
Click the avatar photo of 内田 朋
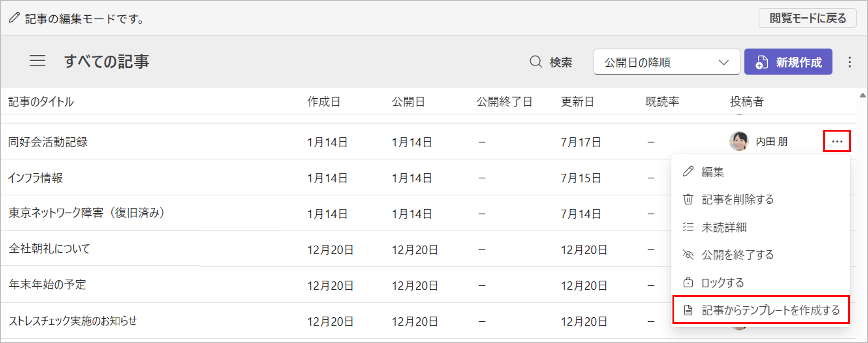[739, 141]
